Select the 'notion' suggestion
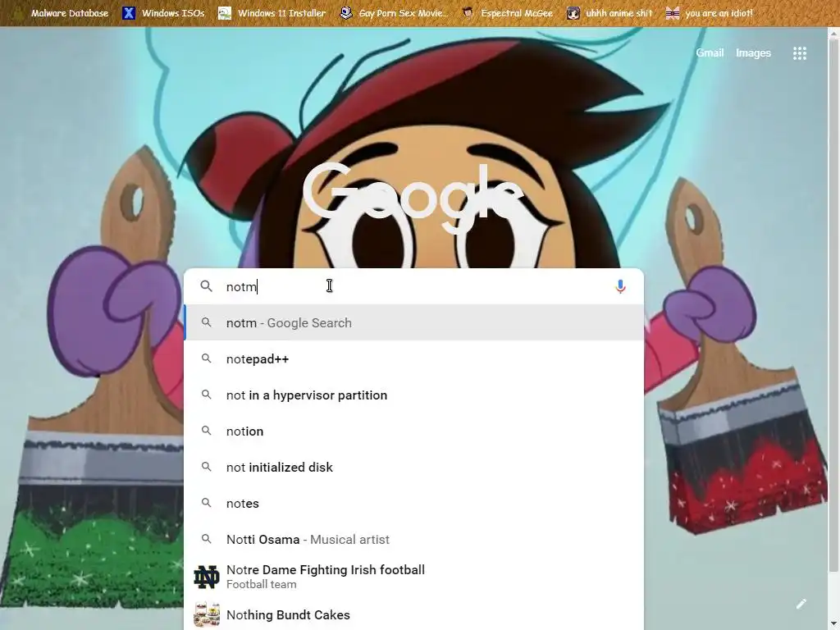The image size is (840, 630). 413,431
